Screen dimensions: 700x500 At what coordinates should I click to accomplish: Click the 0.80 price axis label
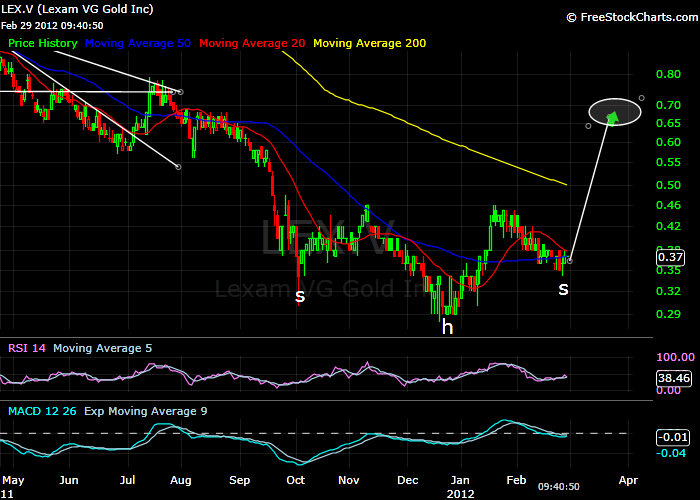[x=668, y=74]
